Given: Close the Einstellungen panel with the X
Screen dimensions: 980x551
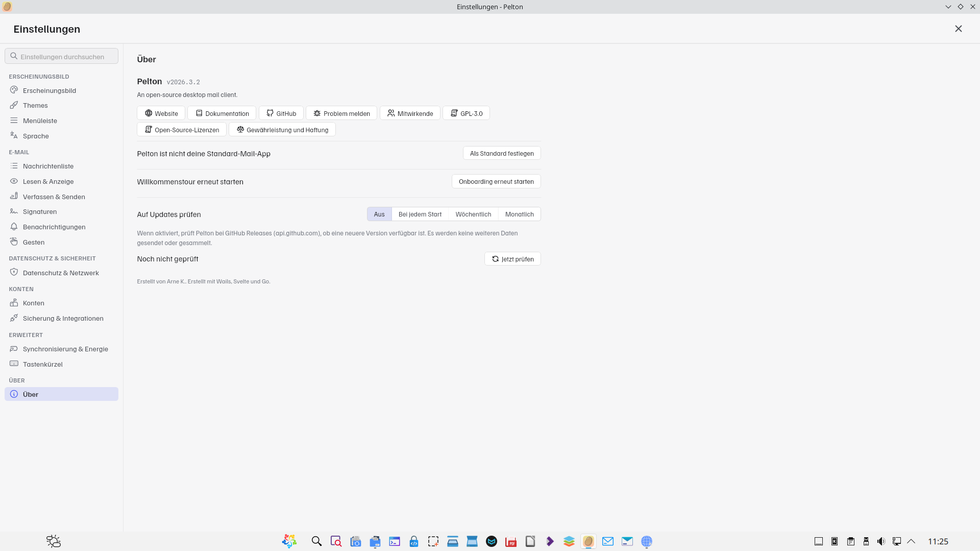Looking at the screenshot, I should pos(959,29).
